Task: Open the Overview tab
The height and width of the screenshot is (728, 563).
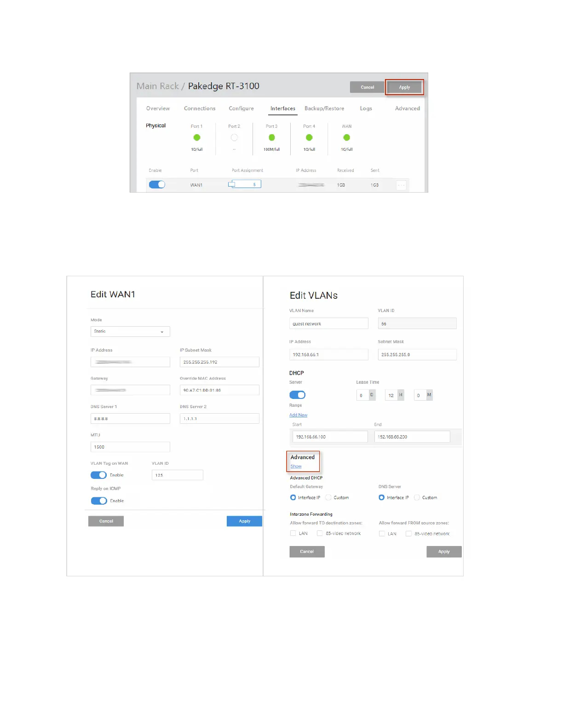Action: click(x=158, y=108)
